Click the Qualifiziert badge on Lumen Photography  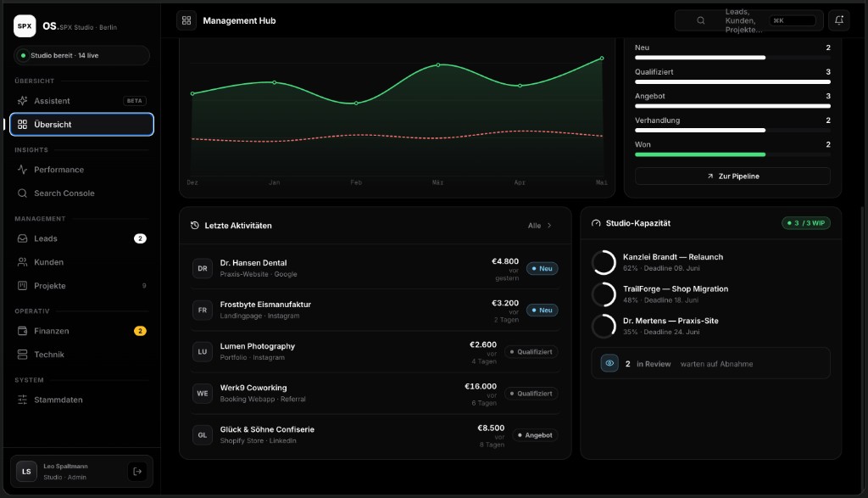531,352
